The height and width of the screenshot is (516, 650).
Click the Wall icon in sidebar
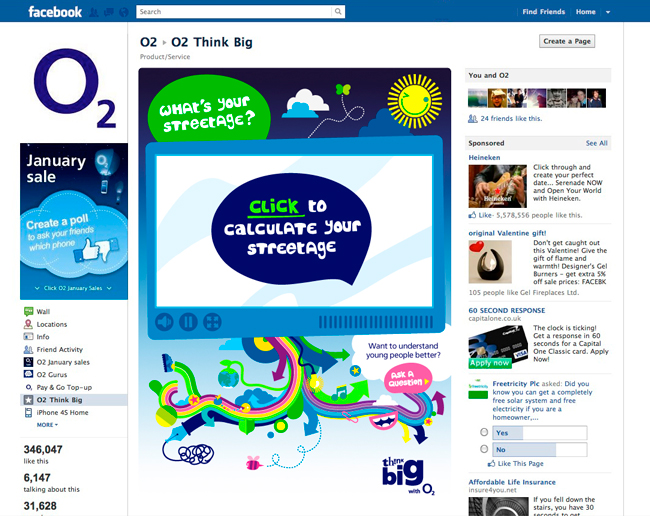click(28, 311)
